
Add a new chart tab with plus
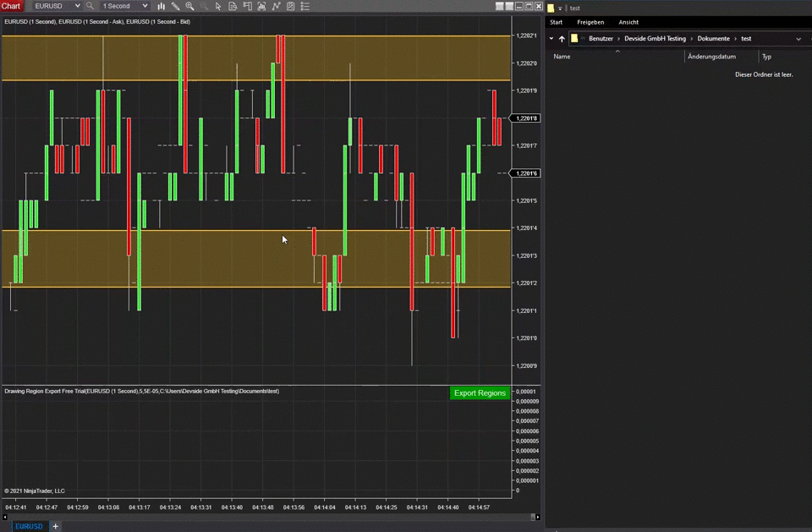tap(56, 526)
